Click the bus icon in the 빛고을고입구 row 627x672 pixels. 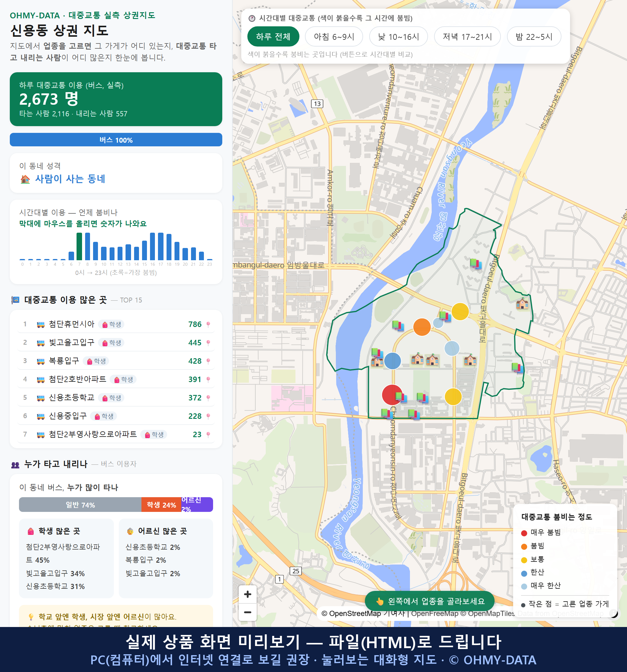pos(40,343)
